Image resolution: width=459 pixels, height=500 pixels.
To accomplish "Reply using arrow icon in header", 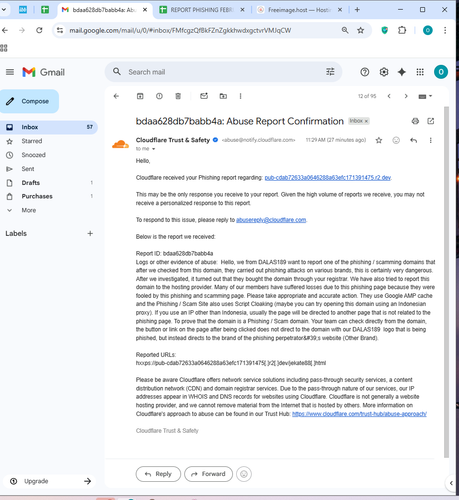I will (x=413, y=140).
